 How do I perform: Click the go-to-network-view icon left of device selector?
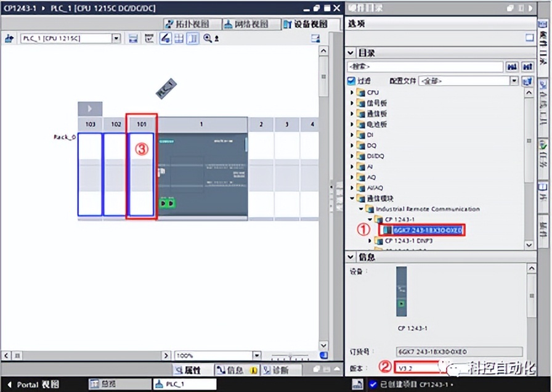tap(9, 38)
